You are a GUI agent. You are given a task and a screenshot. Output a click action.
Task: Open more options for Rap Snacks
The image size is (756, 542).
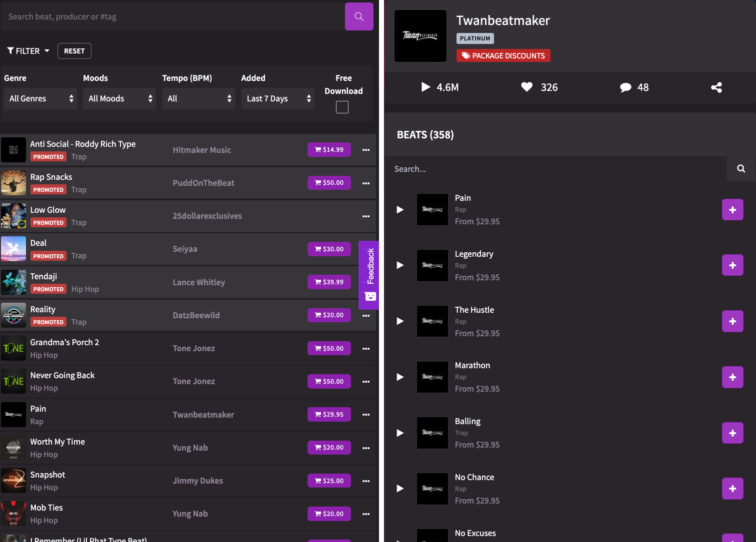[366, 183]
